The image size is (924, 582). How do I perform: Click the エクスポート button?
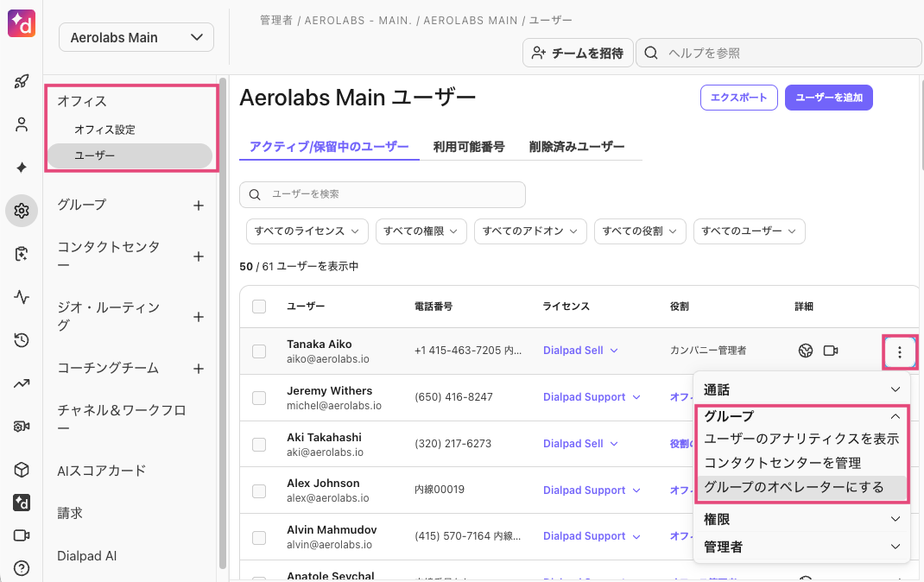coord(739,98)
